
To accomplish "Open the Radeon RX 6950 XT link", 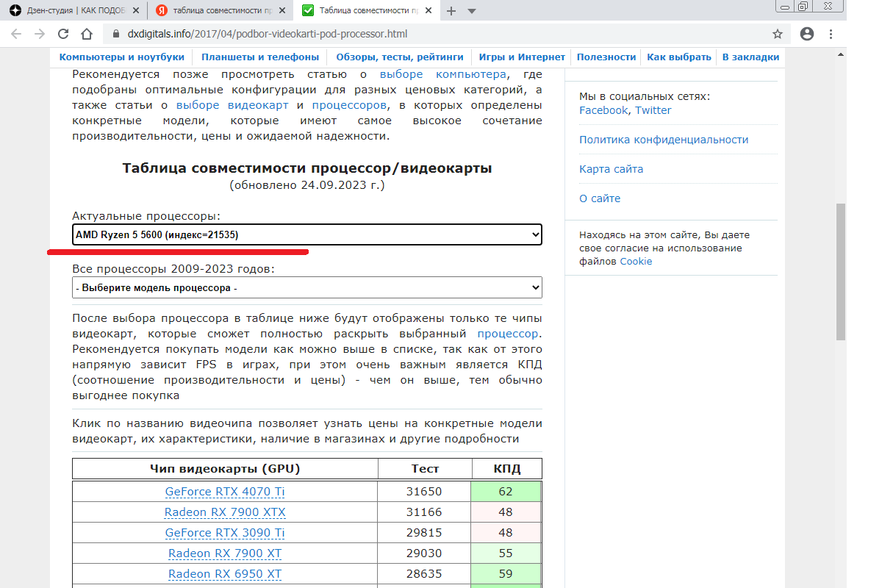I will tap(225, 574).
